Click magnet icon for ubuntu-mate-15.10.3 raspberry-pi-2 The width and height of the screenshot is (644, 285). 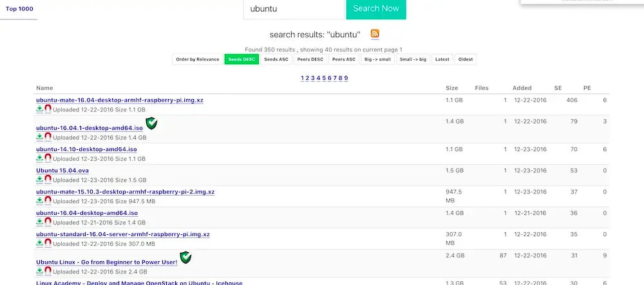(x=48, y=201)
